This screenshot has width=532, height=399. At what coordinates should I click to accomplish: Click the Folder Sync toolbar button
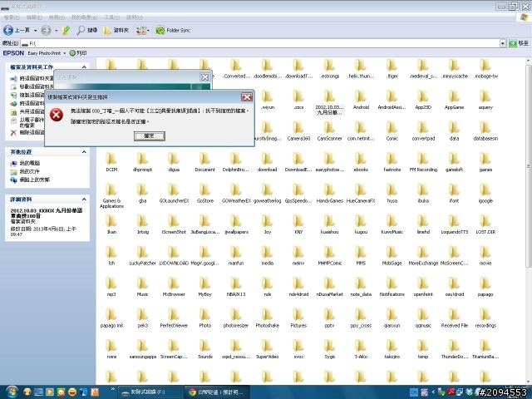(x=173, y=30)
